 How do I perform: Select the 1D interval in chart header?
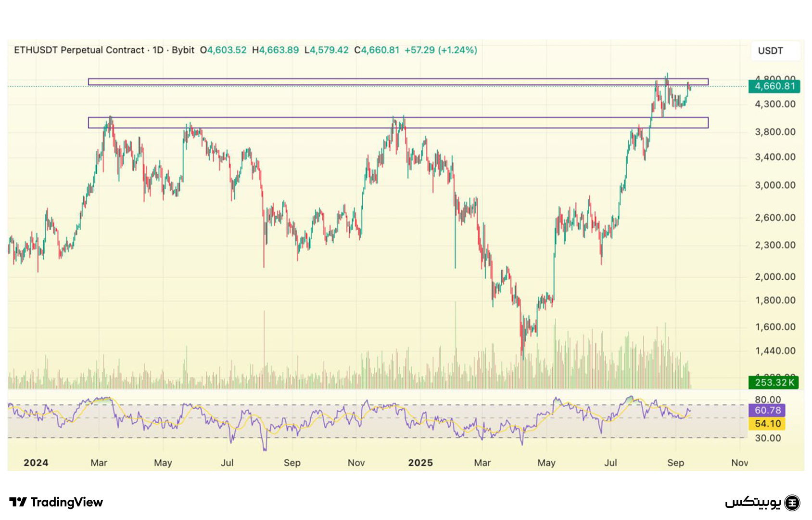click(x=158, y=50)
